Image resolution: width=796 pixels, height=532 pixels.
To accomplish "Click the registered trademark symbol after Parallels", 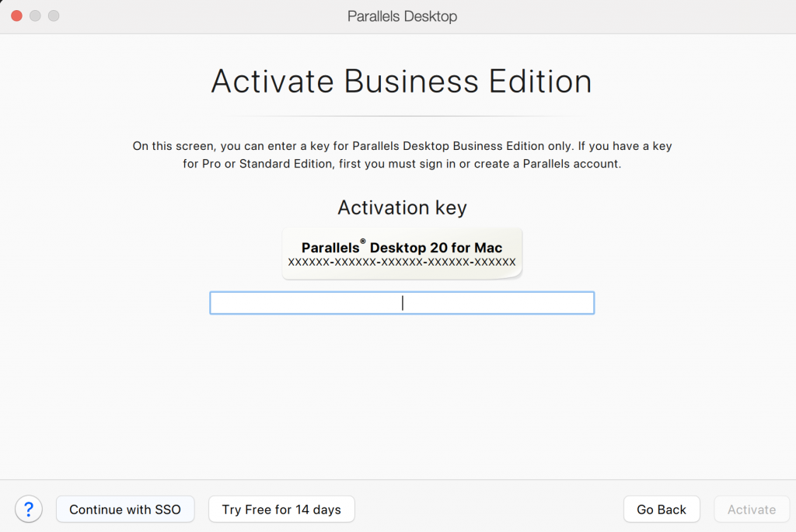I will tap(362, 242).
